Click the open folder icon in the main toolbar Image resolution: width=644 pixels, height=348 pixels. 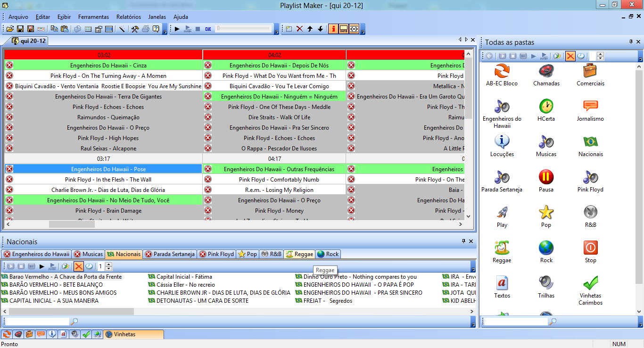[x=10, y=29]
